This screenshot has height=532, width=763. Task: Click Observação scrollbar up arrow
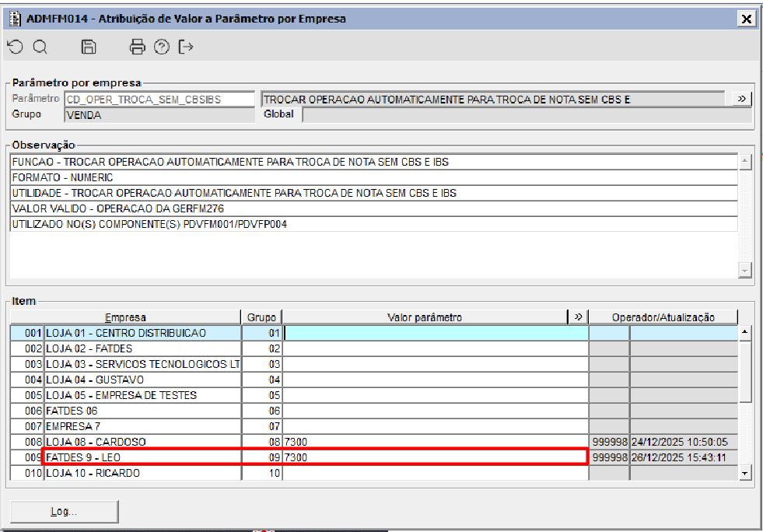(744, 162)
